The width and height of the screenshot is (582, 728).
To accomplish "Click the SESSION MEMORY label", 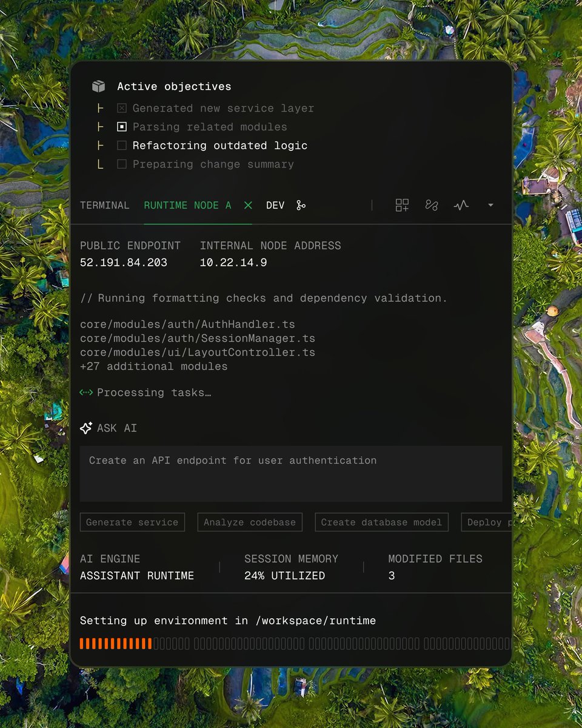I will pos(291,559).
